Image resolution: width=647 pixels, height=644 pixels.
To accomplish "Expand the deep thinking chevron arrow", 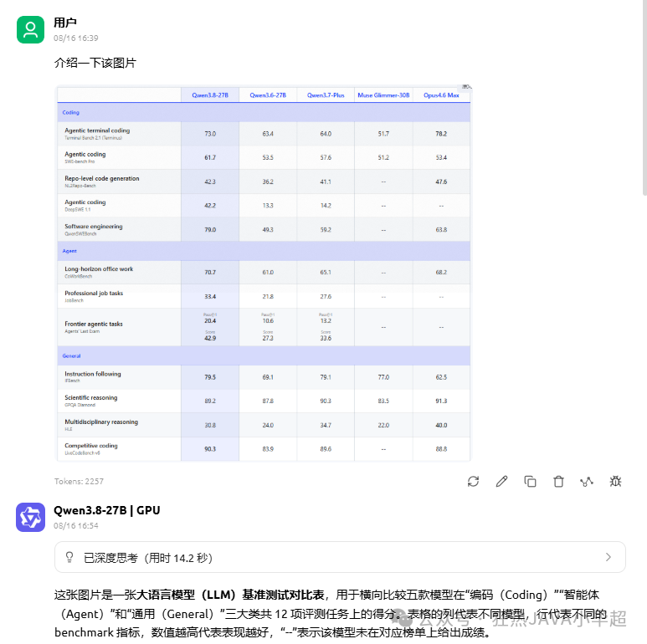I will (608, 557).
